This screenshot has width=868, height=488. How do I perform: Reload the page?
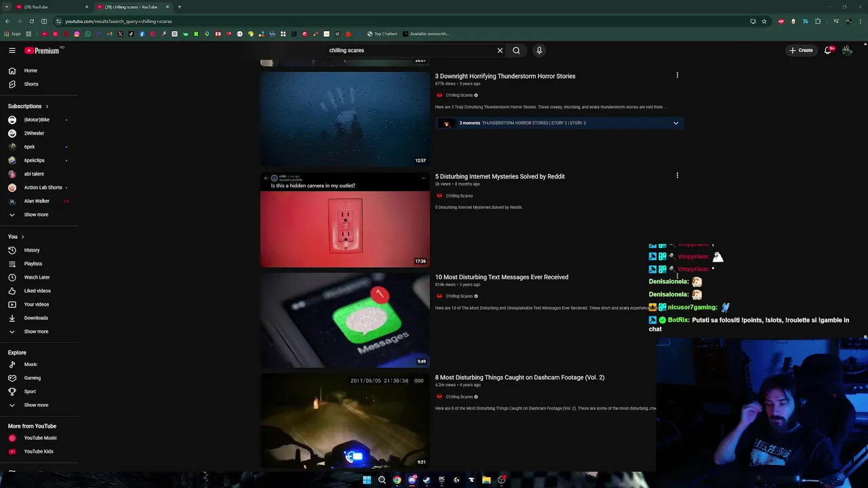[31, 21]
